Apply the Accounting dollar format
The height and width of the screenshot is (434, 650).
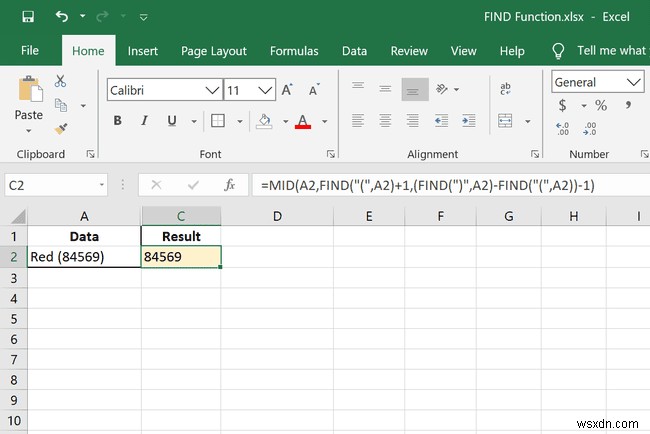pyautogui.click(x=563, y=105)
